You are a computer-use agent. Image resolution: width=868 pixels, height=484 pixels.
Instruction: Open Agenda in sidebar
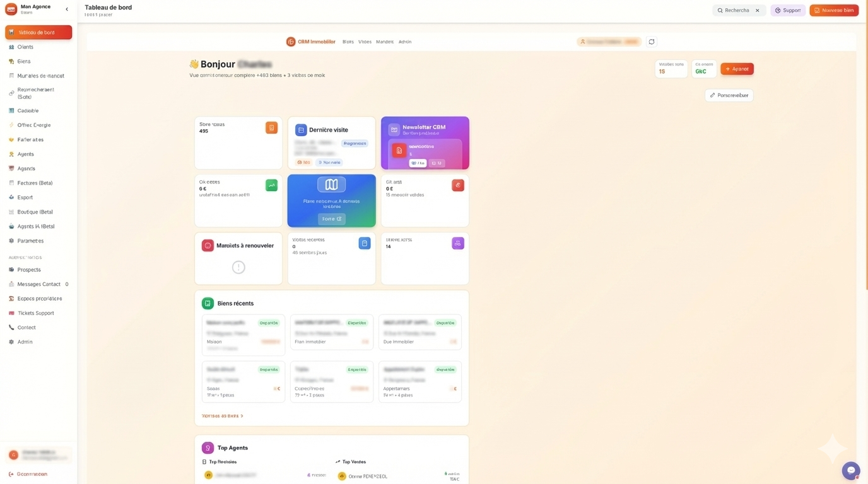pos(38,169)
